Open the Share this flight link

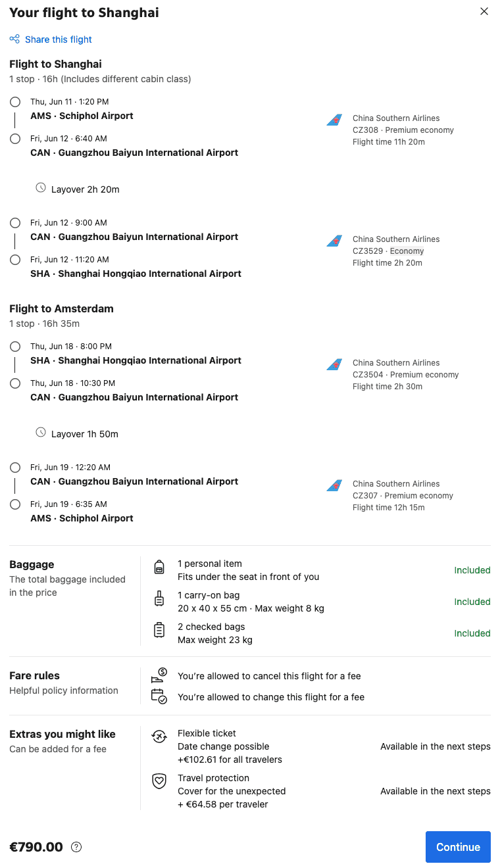pos(59,39)
